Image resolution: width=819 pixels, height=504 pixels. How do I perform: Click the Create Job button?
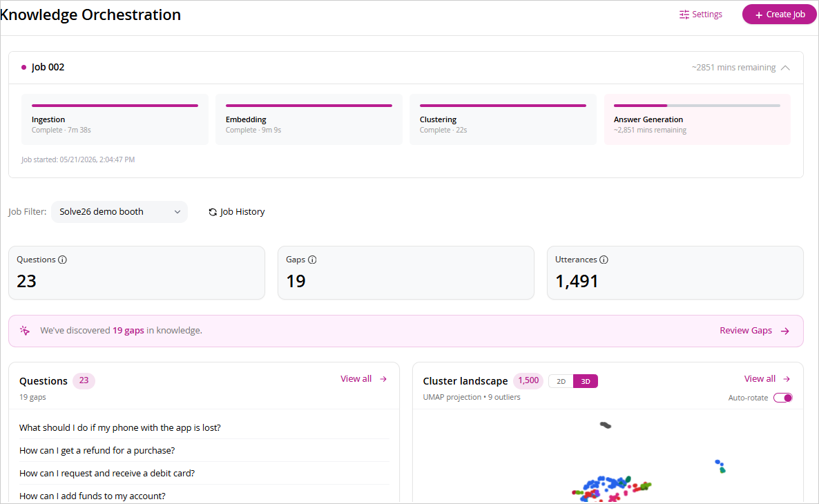click(x=780, y=14)
